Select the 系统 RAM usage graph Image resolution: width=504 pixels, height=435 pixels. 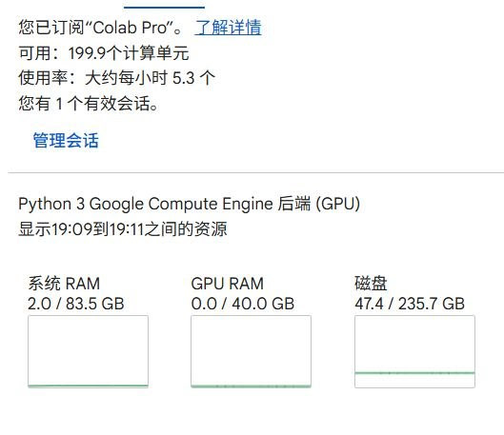tap(88, 351)
